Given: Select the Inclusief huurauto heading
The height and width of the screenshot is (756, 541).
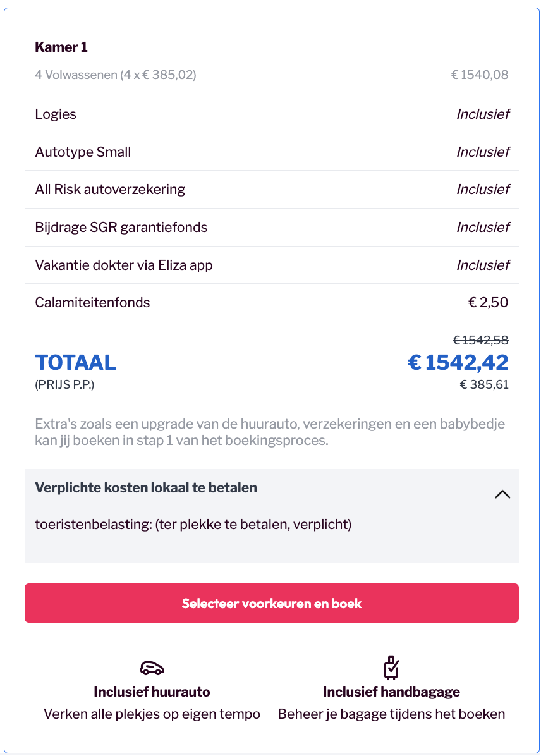Looking at the screenshot, I should click(152, 692).
